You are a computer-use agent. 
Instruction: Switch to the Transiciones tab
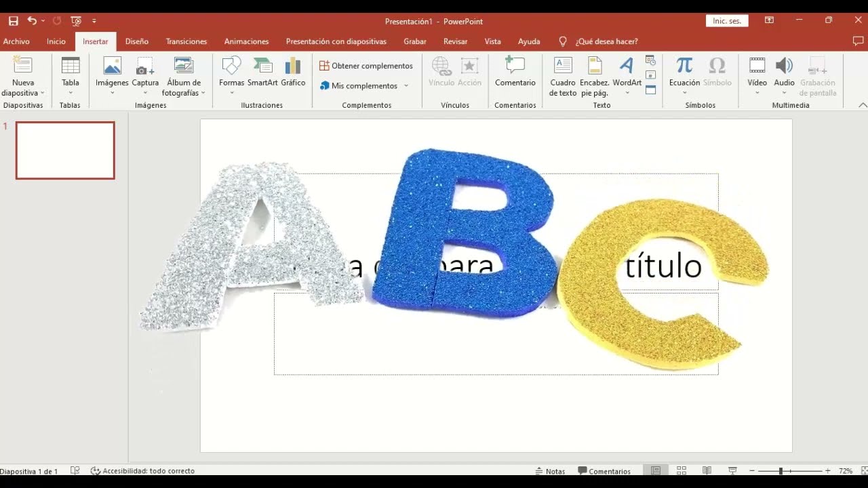click(x=186, y=41)
